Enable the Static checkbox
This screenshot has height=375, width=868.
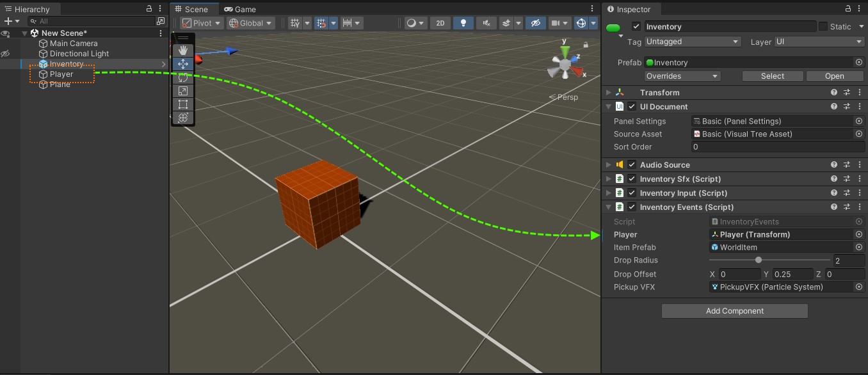point(823,27)
